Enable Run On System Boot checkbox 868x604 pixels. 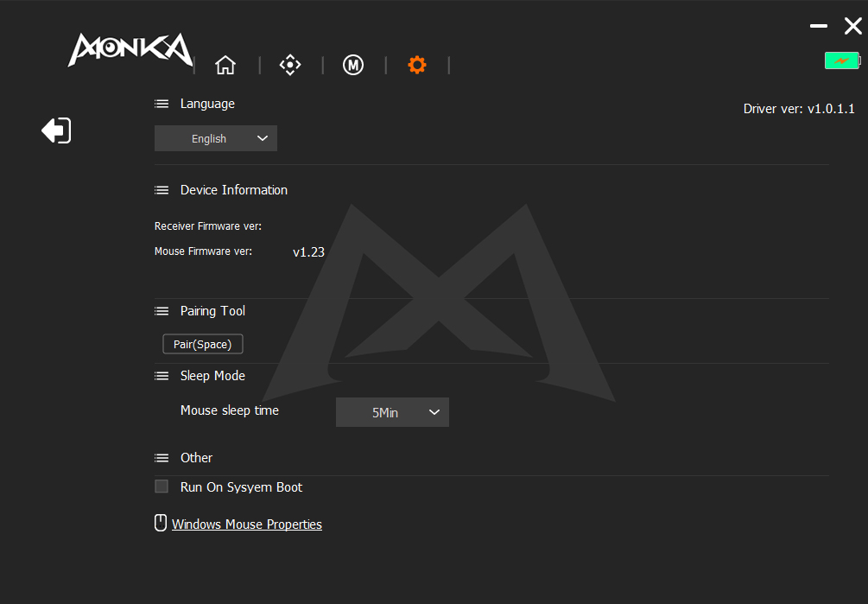tap(162, 486)
